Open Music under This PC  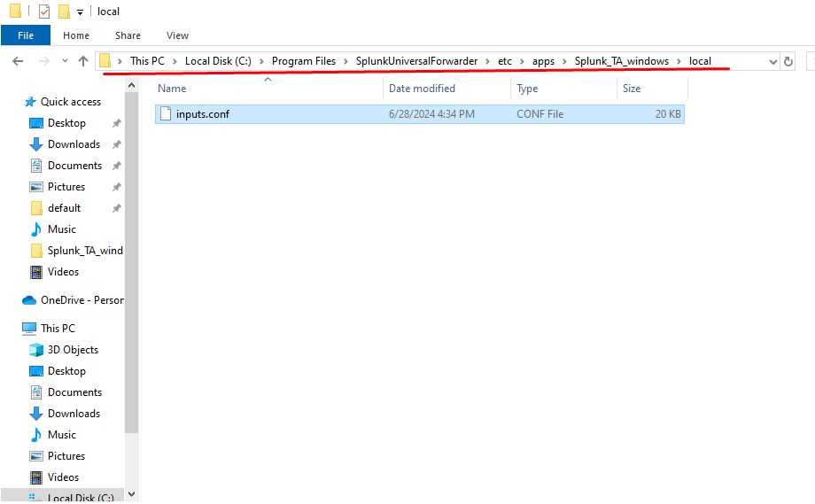click(x=62, y=435)
